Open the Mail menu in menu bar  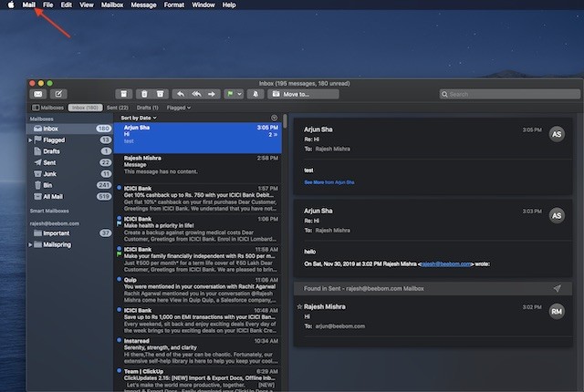(28, 5)
